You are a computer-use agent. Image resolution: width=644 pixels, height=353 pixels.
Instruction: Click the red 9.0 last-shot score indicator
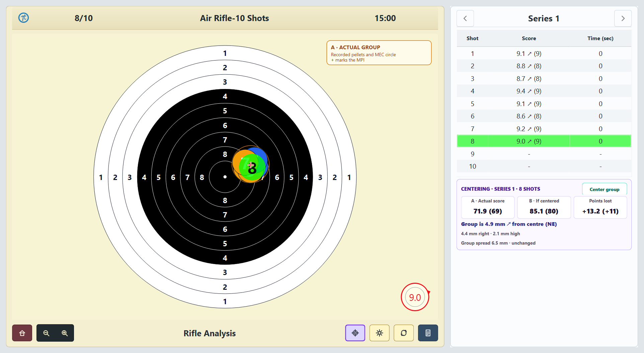coord(415,297)
